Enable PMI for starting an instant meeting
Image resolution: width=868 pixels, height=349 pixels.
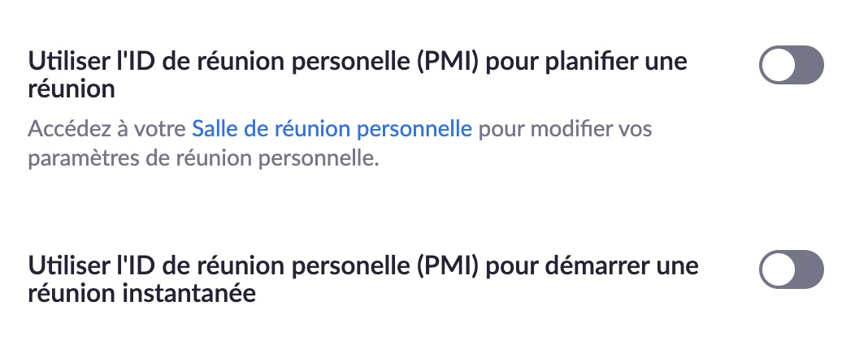click(x=791, y=269)
